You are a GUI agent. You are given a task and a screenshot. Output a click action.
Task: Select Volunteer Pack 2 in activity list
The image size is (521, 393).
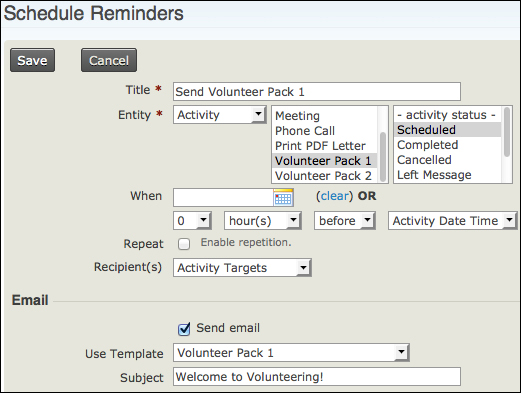click(x=323, y=176)
